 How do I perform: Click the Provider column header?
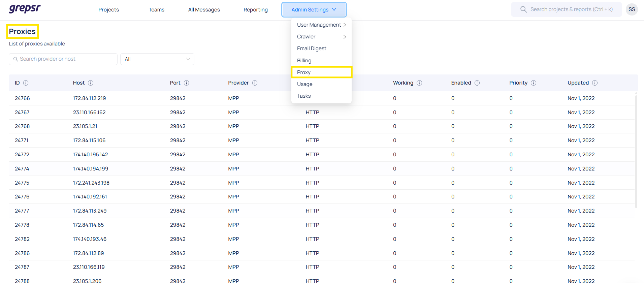coord(238,83)
